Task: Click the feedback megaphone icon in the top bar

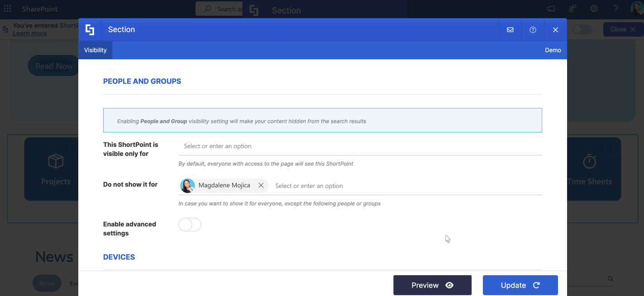Action: (x=550, y=8)
